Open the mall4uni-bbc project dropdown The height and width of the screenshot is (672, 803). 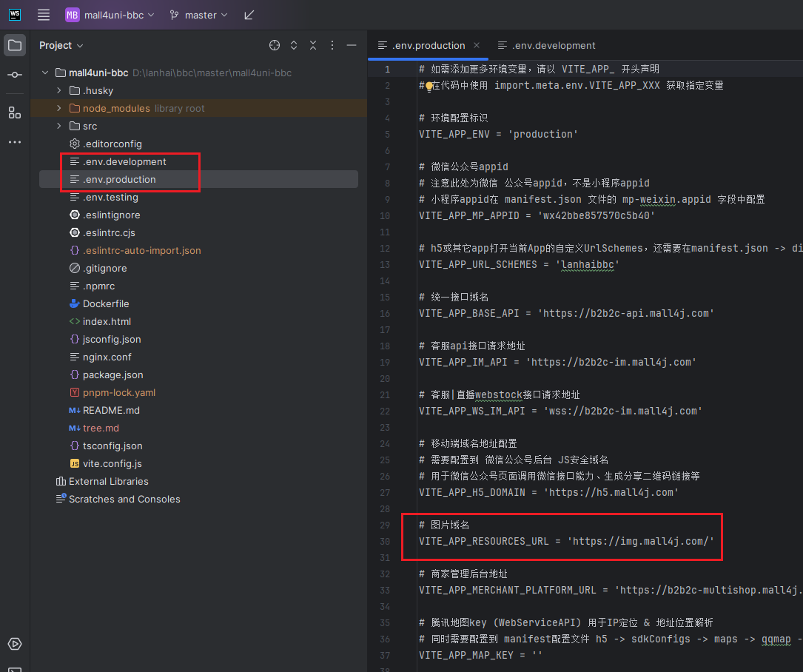110,15
